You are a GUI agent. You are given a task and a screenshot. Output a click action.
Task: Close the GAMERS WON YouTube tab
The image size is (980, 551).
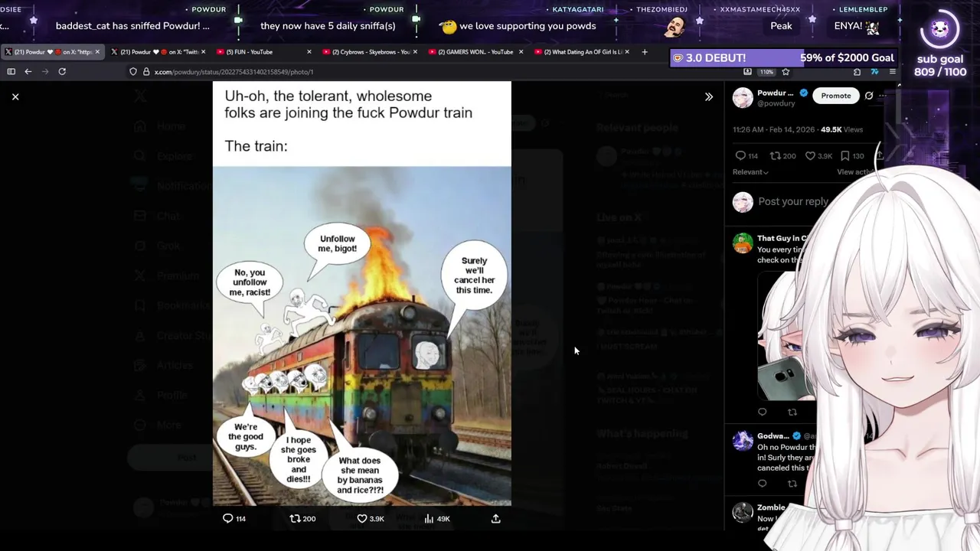(x=521, y=52)
